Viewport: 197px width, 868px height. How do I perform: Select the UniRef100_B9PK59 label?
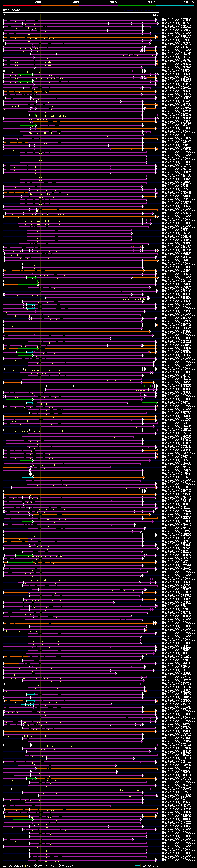click(177, 386)
